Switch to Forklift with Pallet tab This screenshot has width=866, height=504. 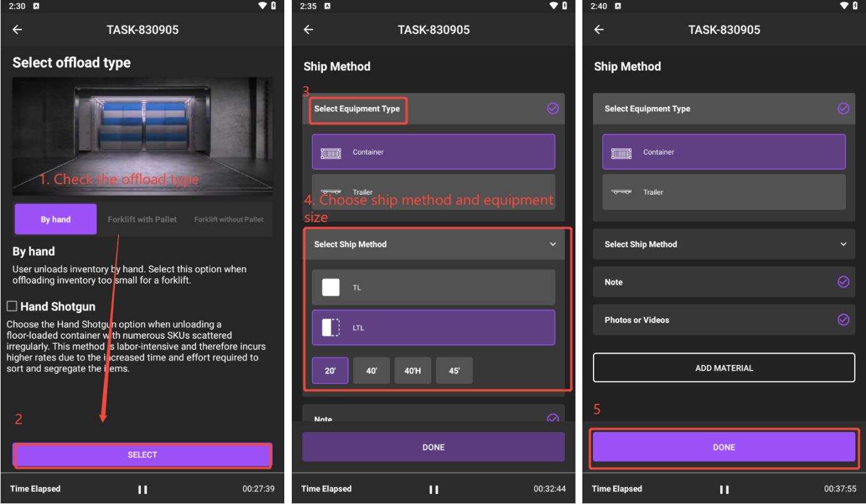coord(142,220)
